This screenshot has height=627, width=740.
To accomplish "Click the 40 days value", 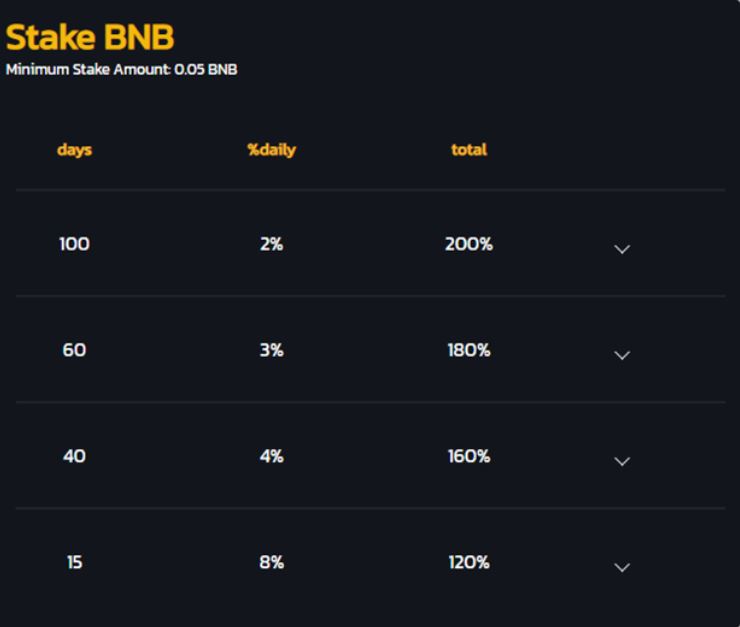I will (x=75, y=456).
